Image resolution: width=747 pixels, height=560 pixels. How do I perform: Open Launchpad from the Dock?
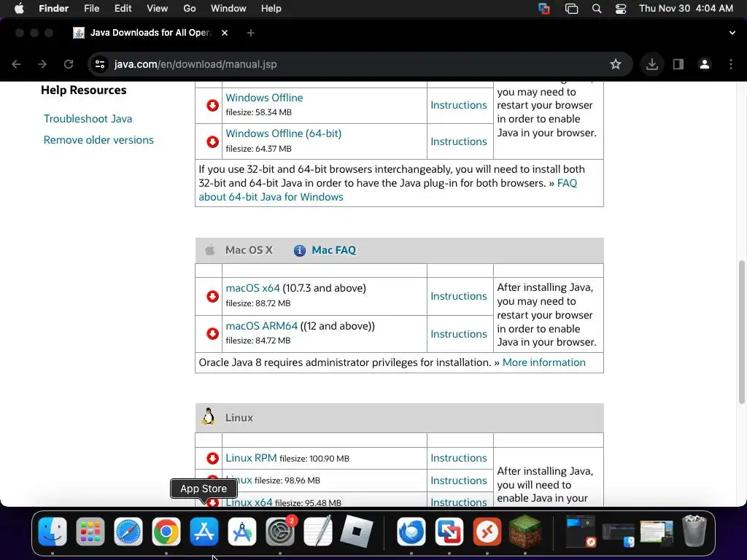coord(90,532)
